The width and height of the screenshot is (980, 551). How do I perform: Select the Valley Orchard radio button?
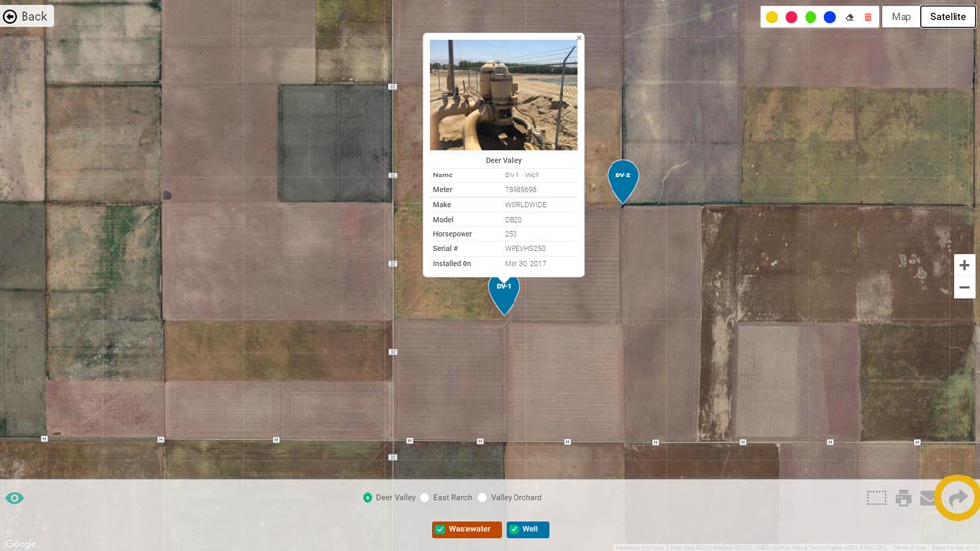[482, 498]
